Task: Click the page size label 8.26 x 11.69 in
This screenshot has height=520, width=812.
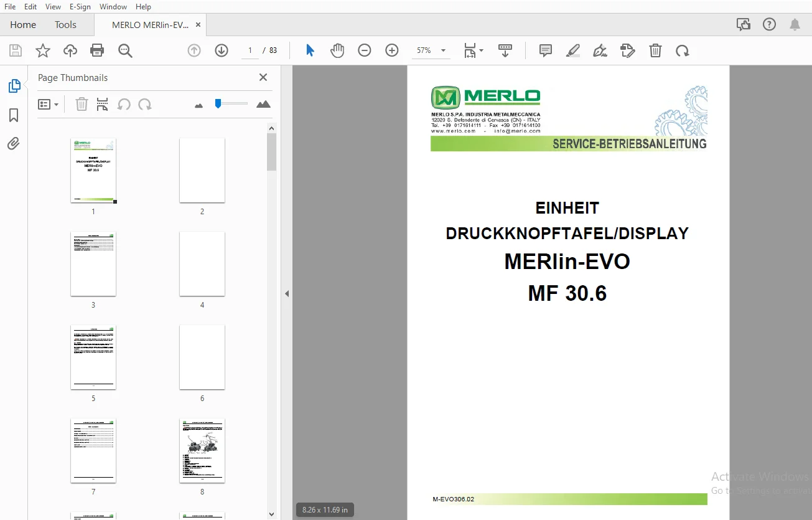Action: [x=325, y=509]
